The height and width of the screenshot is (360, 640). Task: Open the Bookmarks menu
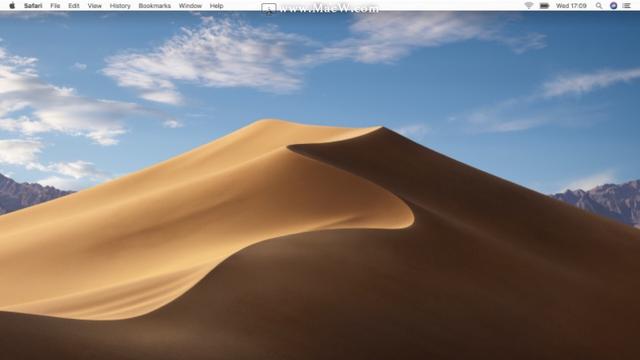point(155,6)
